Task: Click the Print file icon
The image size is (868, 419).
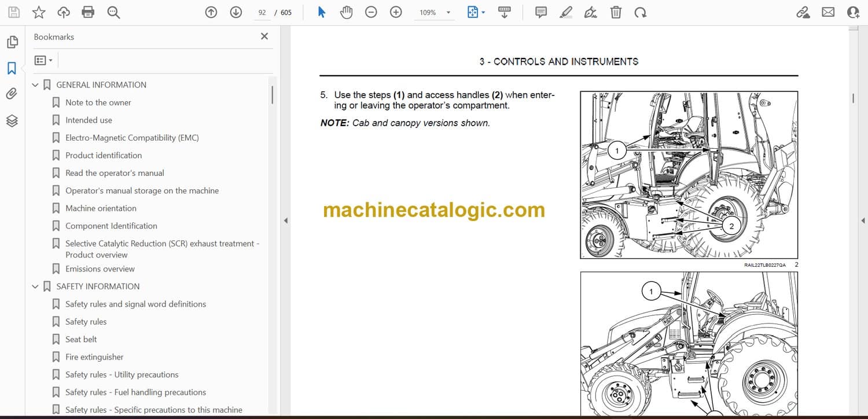Action: point(88,12)
